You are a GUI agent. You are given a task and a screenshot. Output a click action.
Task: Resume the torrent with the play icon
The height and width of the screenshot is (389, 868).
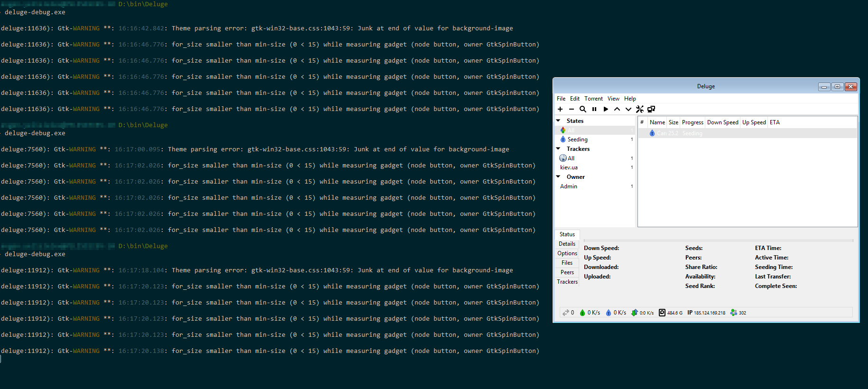[x=606, y=109]
